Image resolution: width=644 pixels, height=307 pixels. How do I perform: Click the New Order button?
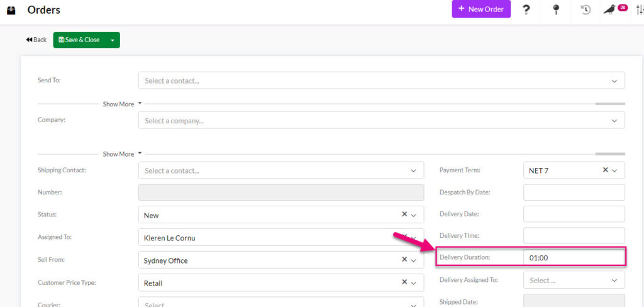pyautogui.click(x=481, y=9)
